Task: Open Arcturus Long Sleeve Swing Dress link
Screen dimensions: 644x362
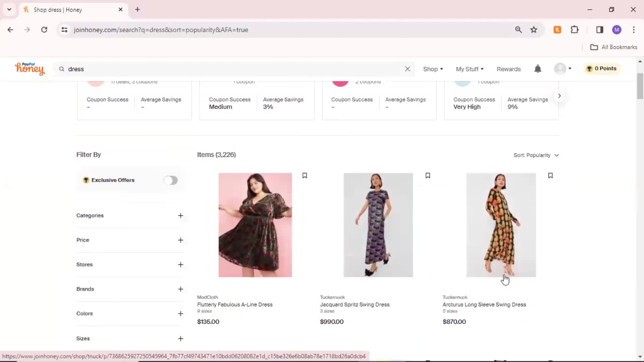Action: coord(484,304)
